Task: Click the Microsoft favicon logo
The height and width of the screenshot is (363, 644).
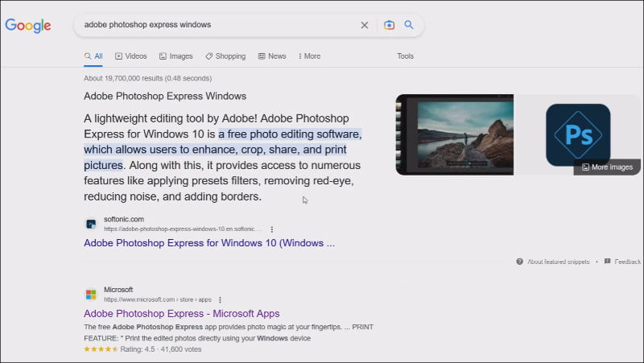Action: tap(91, 295)
